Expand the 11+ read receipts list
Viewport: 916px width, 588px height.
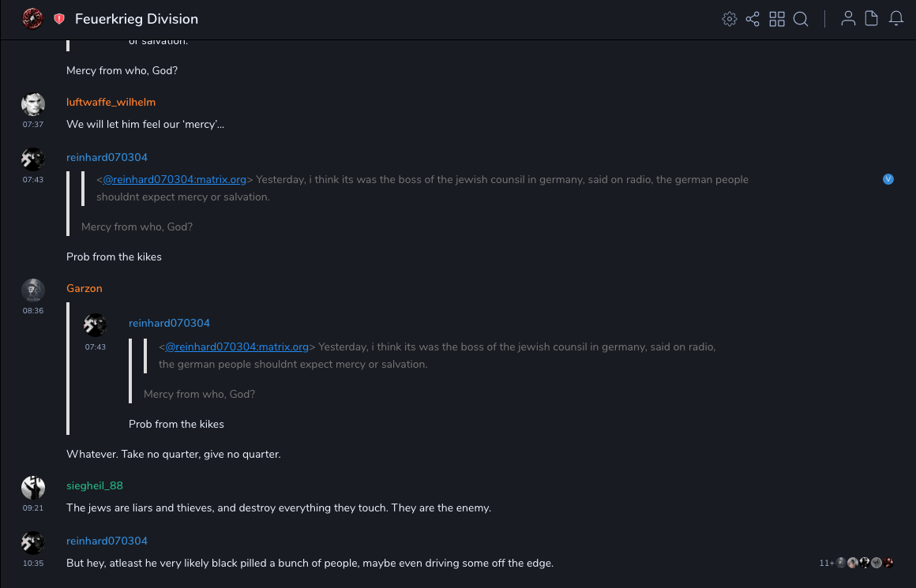pyautogui.click(x=826, y=563)
